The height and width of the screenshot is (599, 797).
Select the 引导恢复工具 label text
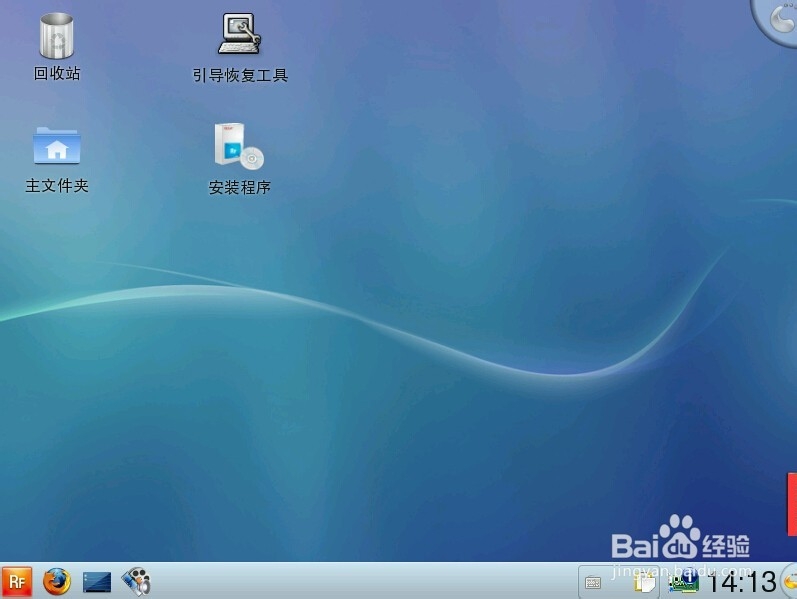coord(240,75)
